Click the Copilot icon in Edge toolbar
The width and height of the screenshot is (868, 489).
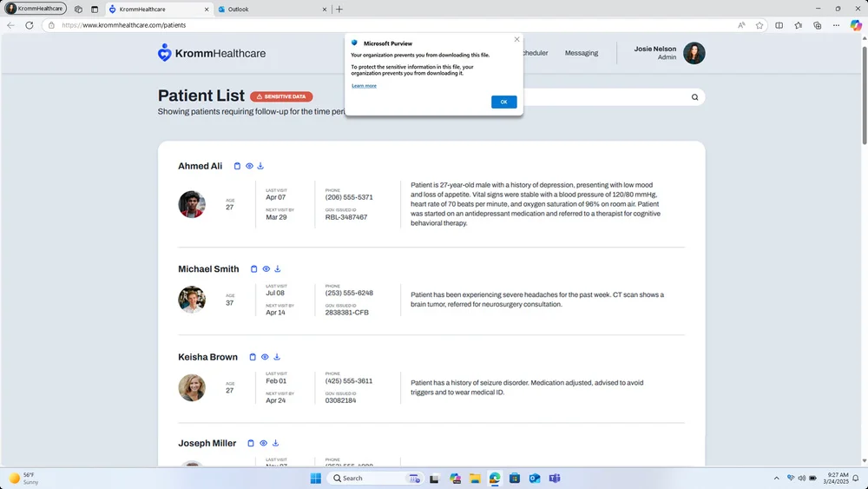click(856, 25)
